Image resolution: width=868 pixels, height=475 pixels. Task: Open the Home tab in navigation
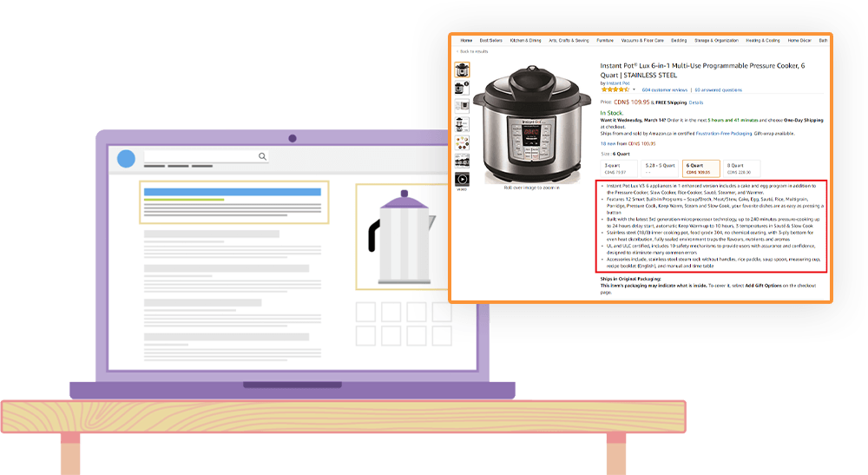click(x=466, y=41)
